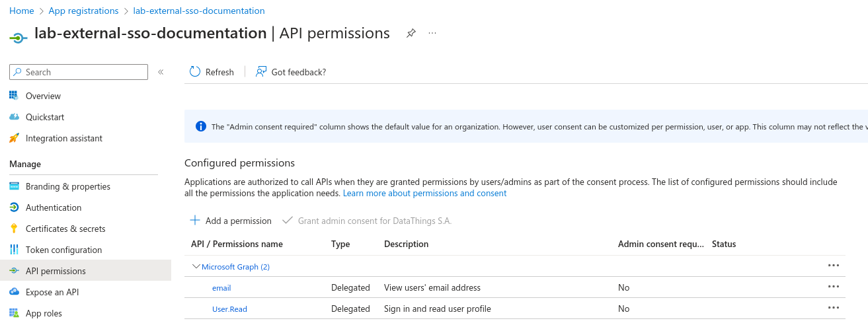868x329 pixels.
Task: Click Add a permission button
Action: tap(231, 221)
